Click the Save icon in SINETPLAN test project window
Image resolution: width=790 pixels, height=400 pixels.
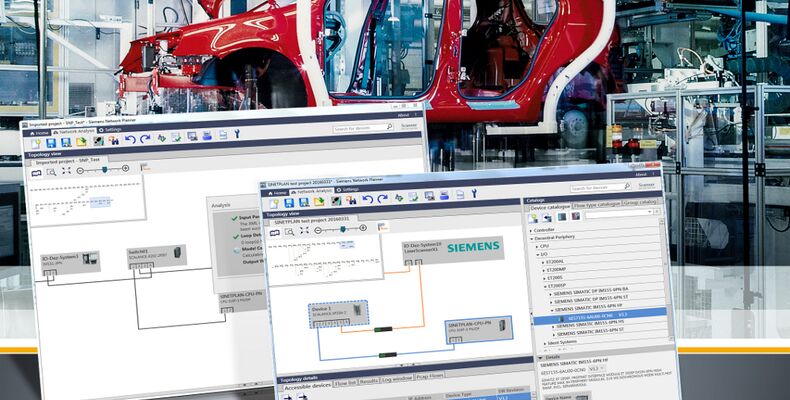[x=289, y=201]
